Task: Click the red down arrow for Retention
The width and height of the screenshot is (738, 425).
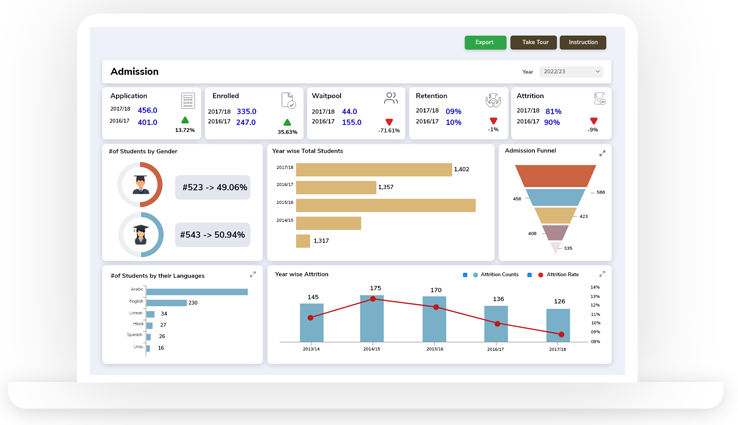Action: (493, 121)
